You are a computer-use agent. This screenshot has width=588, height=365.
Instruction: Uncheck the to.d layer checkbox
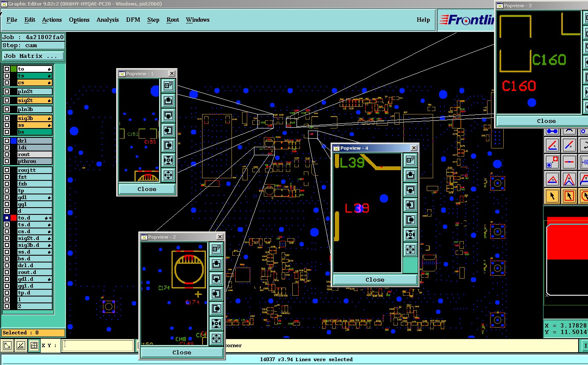(x=7, y=218)
